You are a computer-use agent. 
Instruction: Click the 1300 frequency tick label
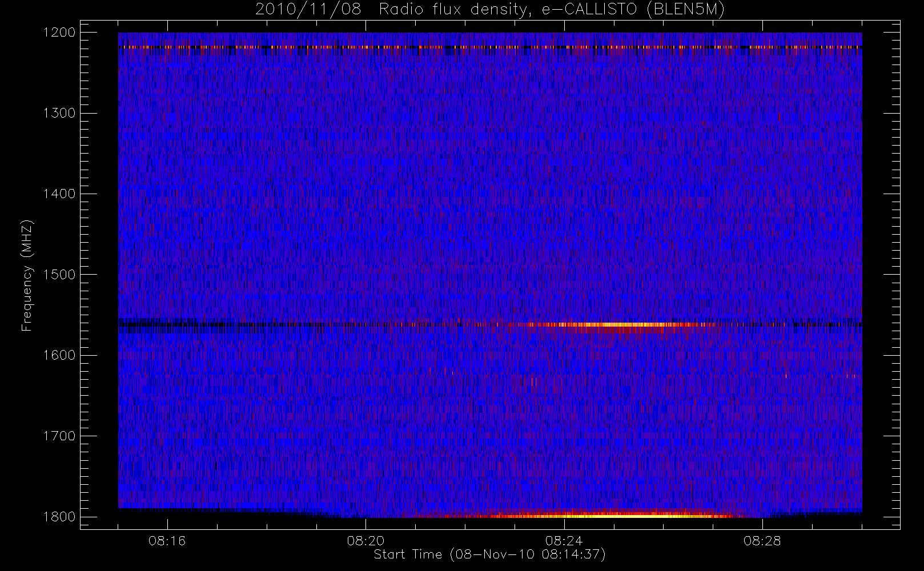59,113
